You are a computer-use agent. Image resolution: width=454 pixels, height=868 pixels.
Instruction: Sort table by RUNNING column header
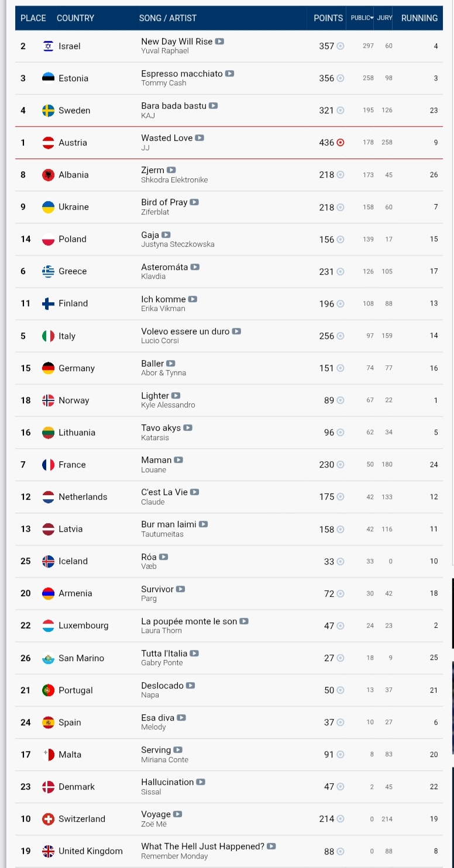419,18
